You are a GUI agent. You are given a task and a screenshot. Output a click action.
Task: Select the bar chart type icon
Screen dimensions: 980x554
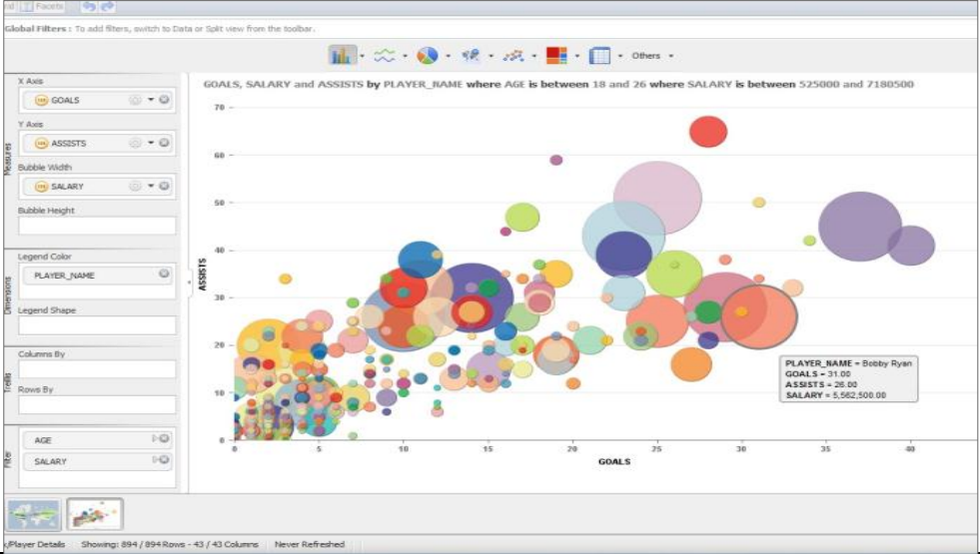[342, 56]
